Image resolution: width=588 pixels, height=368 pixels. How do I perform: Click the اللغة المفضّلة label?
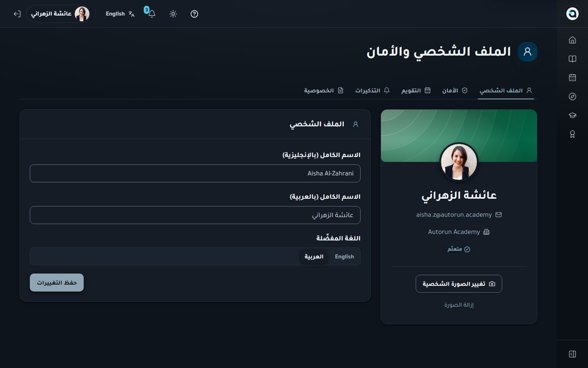339,238
